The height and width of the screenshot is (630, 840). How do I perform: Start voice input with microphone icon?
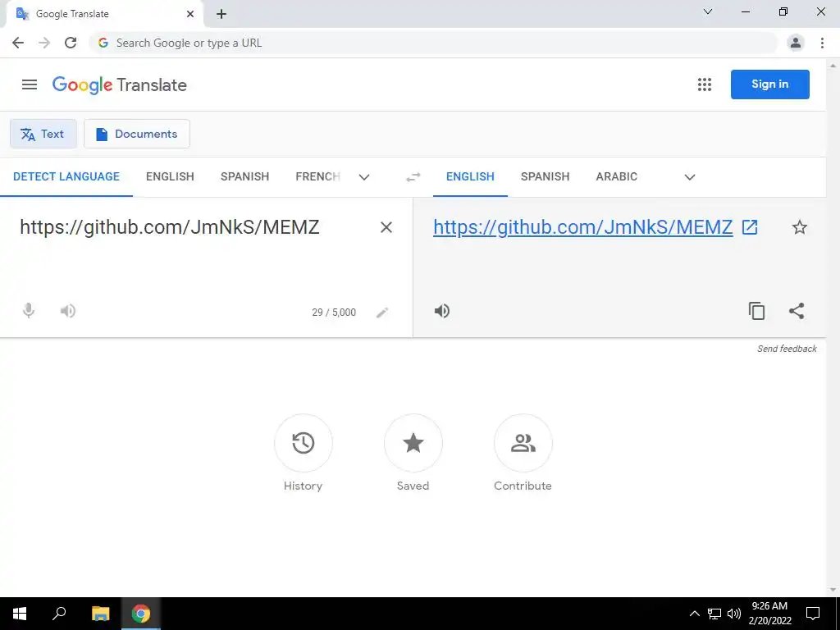click(29, 311)
